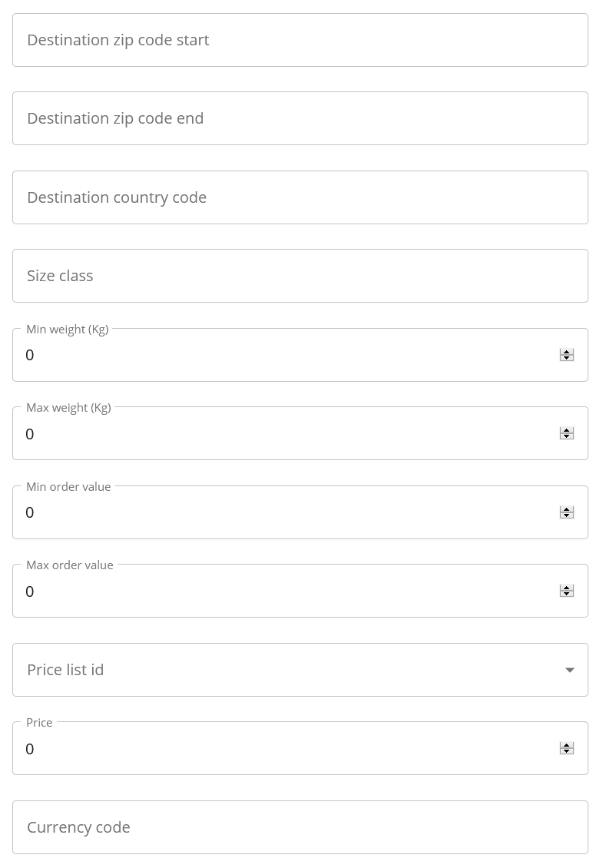Increase Max order value via up spinner
This screenshot has height=868, width=603.
[x=567, y=588]
